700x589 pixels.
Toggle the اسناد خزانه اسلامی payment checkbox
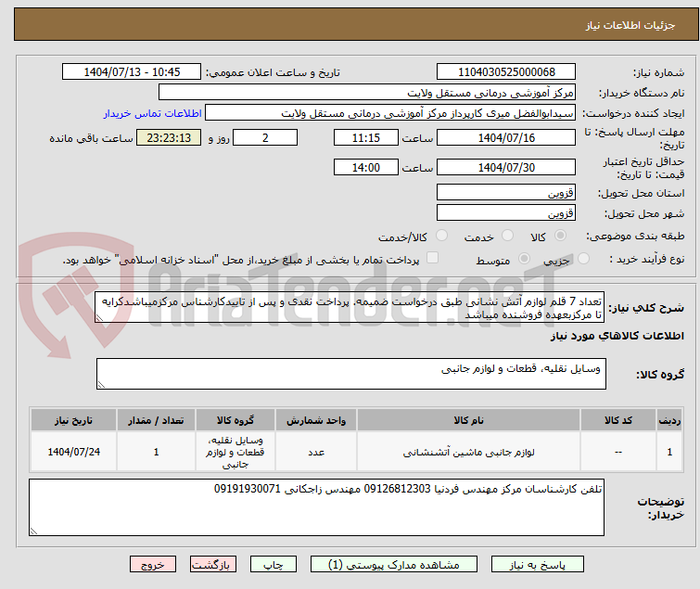pos(432,258)
